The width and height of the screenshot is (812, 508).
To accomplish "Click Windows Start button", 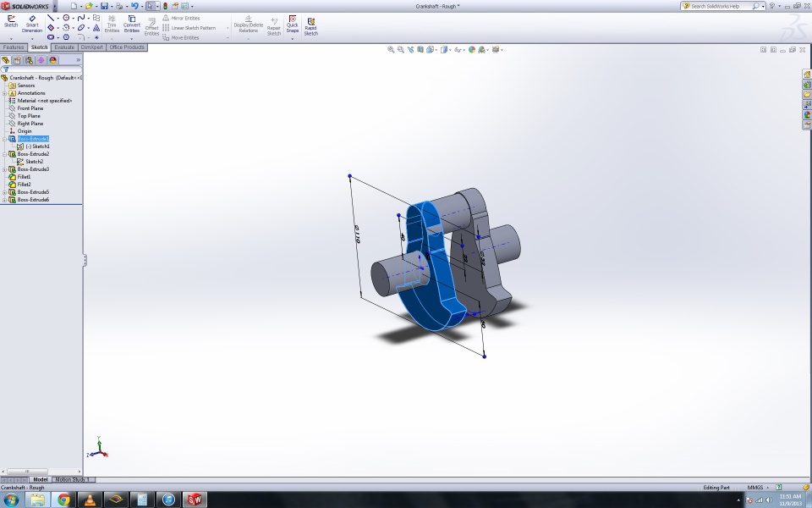I will click(11, 500).
